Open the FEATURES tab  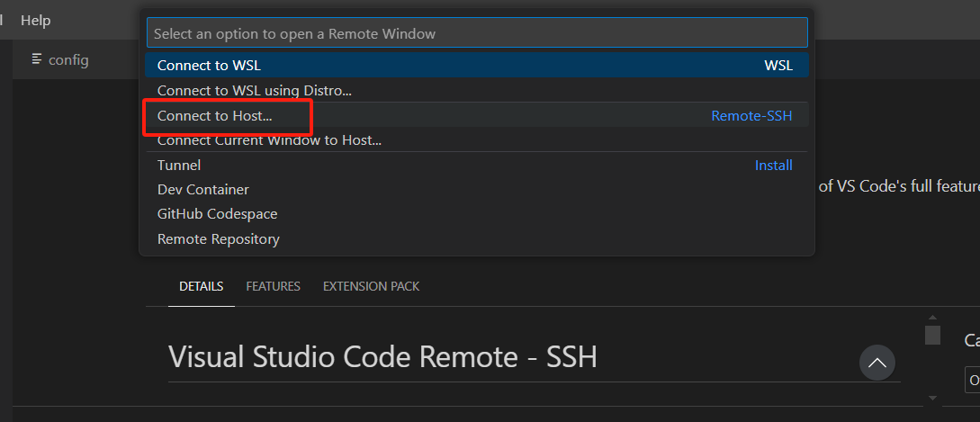point(274,286)
